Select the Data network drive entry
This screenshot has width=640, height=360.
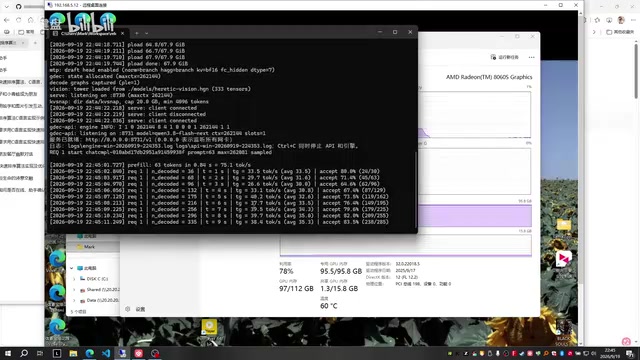99,300
